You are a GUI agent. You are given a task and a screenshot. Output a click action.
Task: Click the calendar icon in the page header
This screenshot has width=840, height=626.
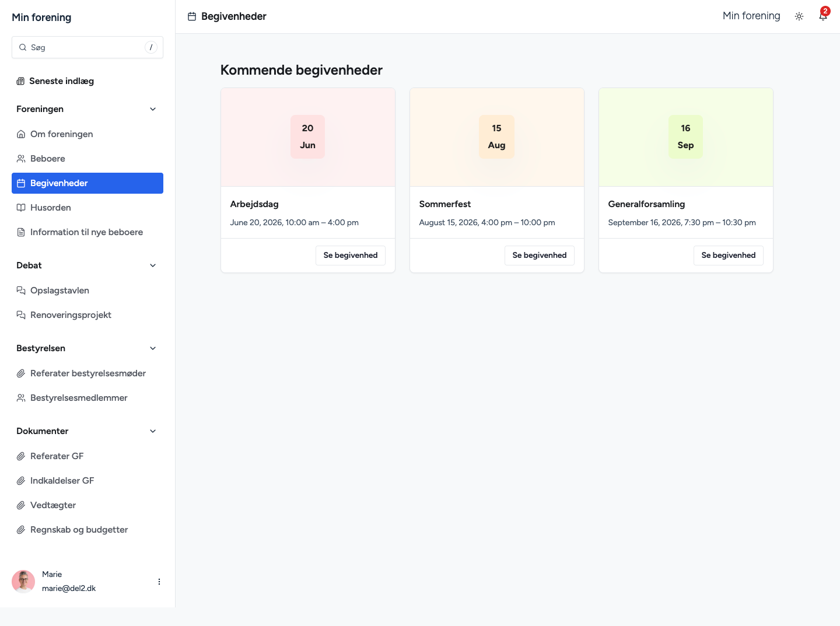(192, 16)
